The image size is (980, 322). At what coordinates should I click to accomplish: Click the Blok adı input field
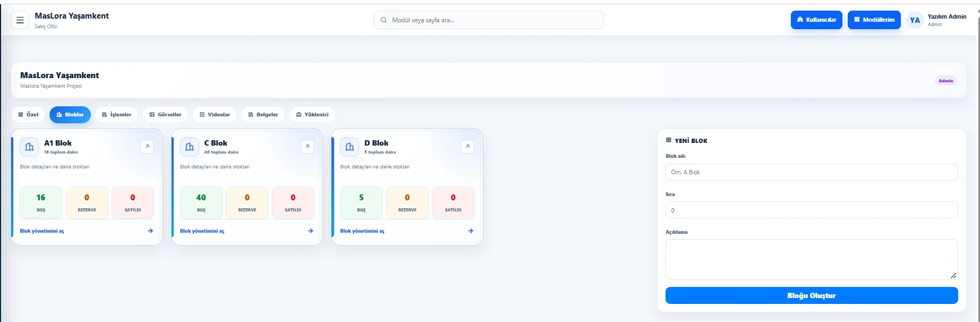click(x=812, y=172)
